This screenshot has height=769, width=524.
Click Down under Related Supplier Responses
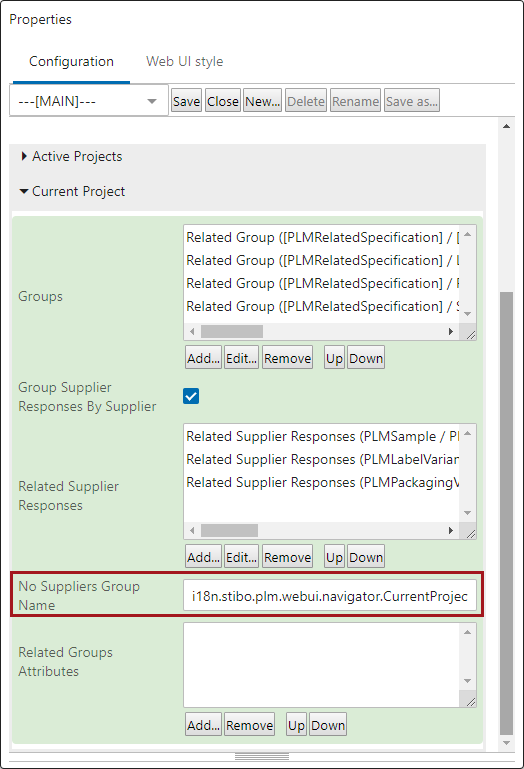tap(366, 558)
